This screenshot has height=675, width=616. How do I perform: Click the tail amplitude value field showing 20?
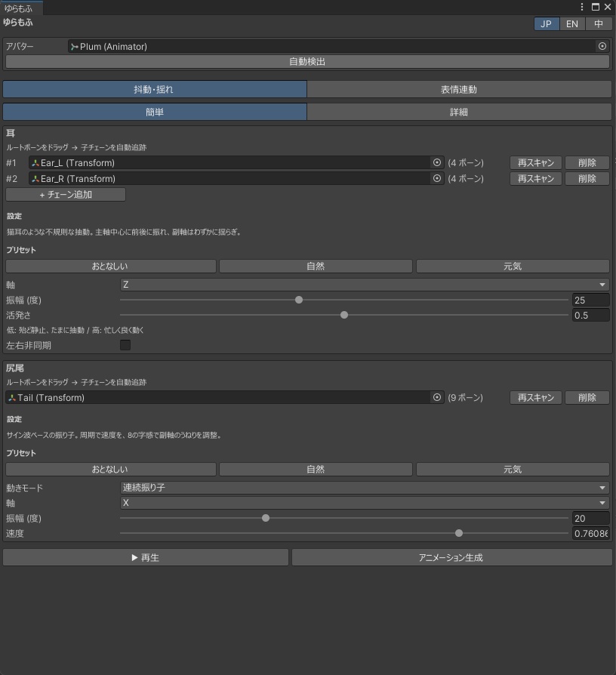pos(590,518)
